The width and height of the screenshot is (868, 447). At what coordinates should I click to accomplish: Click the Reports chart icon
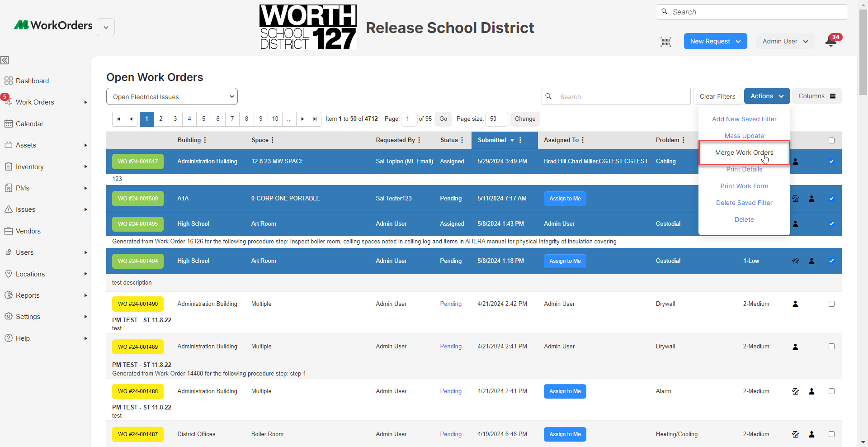coord(8,295)
